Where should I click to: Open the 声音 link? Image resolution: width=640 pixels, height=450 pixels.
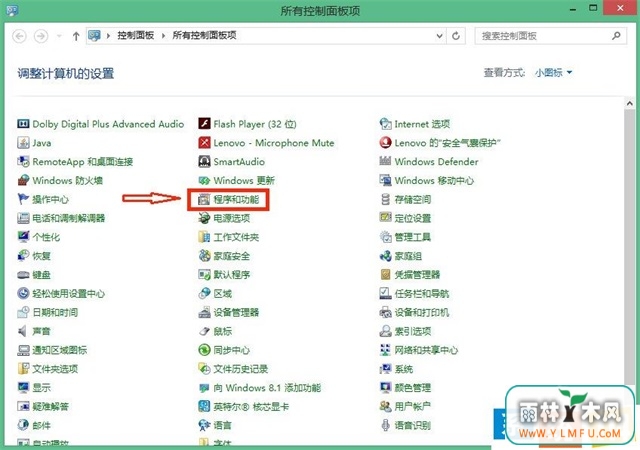(42, 331)
